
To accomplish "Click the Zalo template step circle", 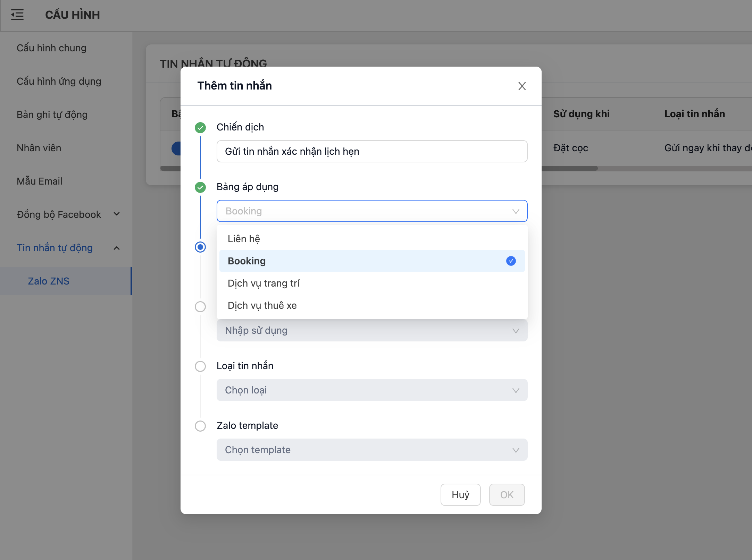I will coord(200,426).
